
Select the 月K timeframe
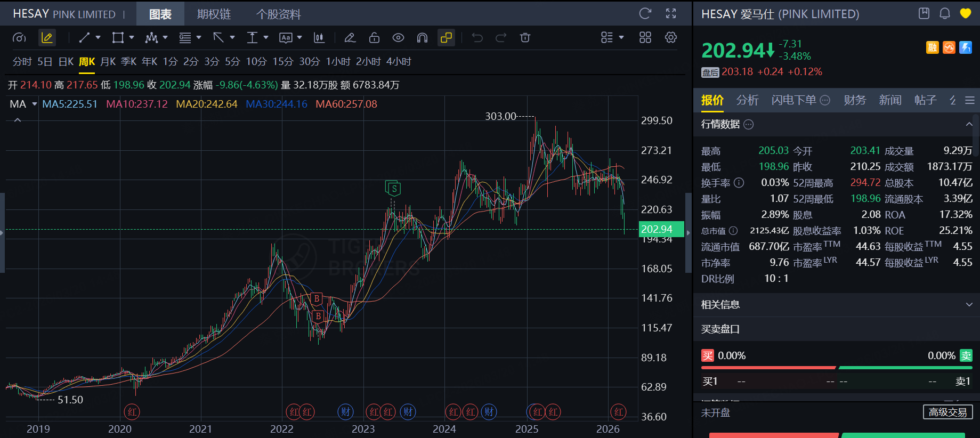[x=108, y=62]
